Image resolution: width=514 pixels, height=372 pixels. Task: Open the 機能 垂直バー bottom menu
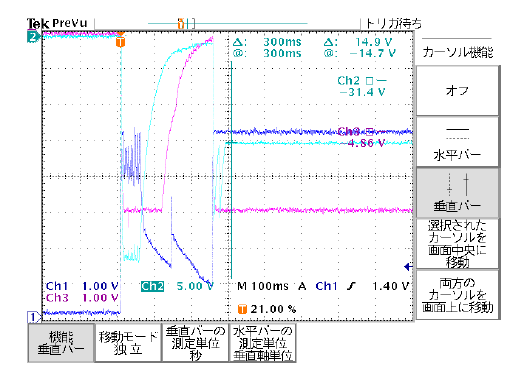[61, 343]
